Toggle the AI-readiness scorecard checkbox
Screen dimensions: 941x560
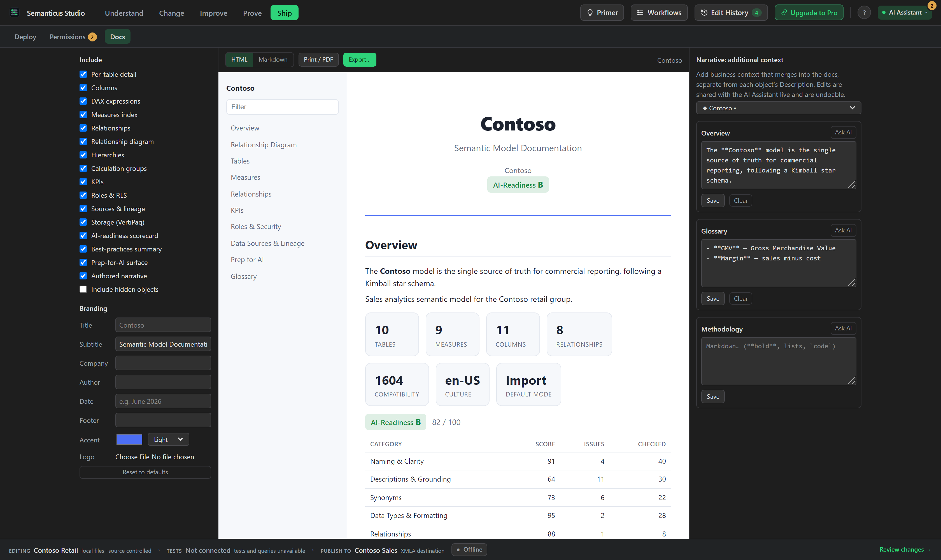click(x=83, y=235)
